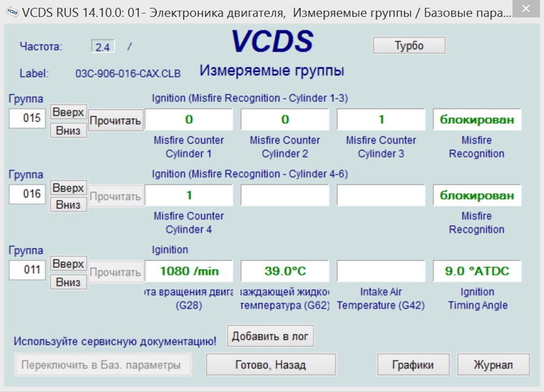This screenshot has height=392, width=544.
Task: Click Вниз for group 015
Action: [x=69, y=130]
